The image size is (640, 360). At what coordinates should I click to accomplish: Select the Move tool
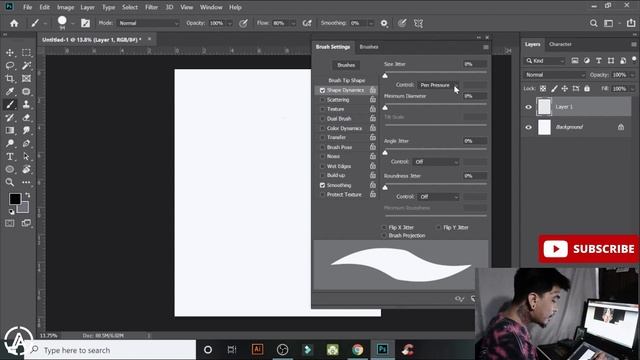(10, 53)
